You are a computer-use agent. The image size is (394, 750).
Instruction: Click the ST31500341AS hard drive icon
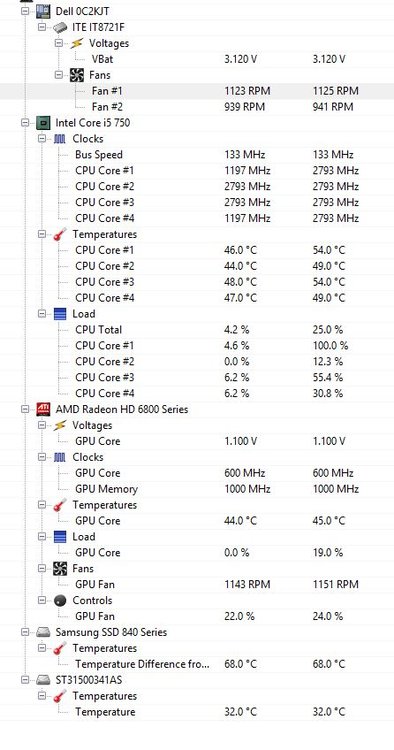(x=44, y=680)
